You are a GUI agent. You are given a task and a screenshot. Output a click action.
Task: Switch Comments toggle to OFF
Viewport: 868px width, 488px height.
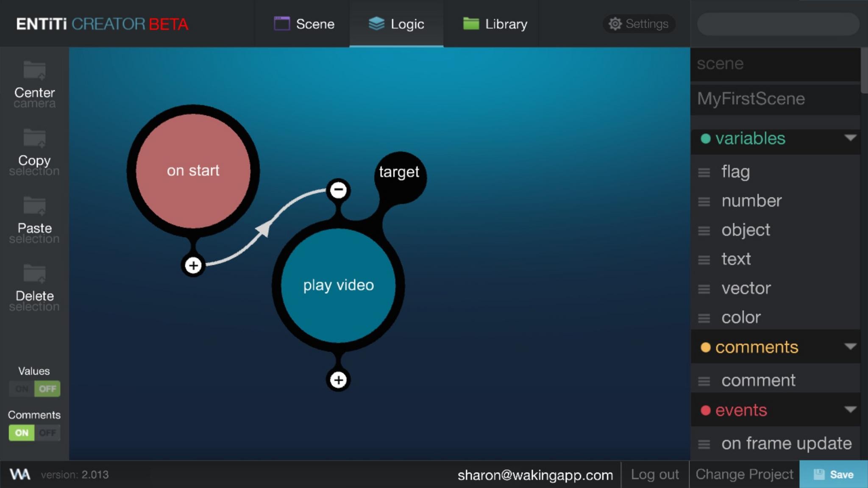(x=47, y=433)
